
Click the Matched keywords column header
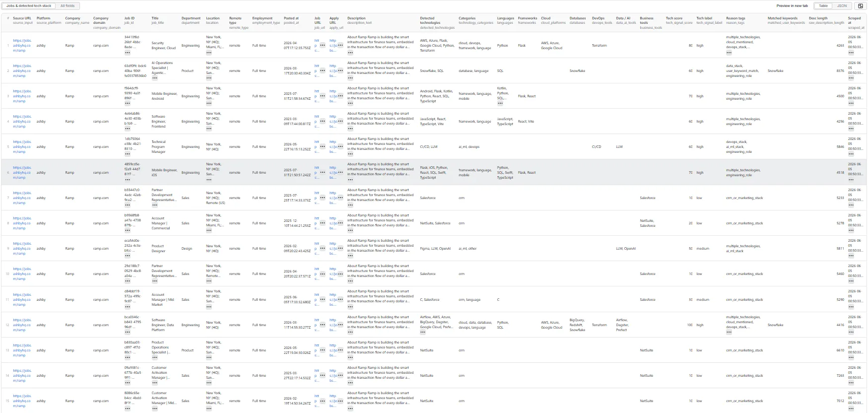tap(786, 20)
